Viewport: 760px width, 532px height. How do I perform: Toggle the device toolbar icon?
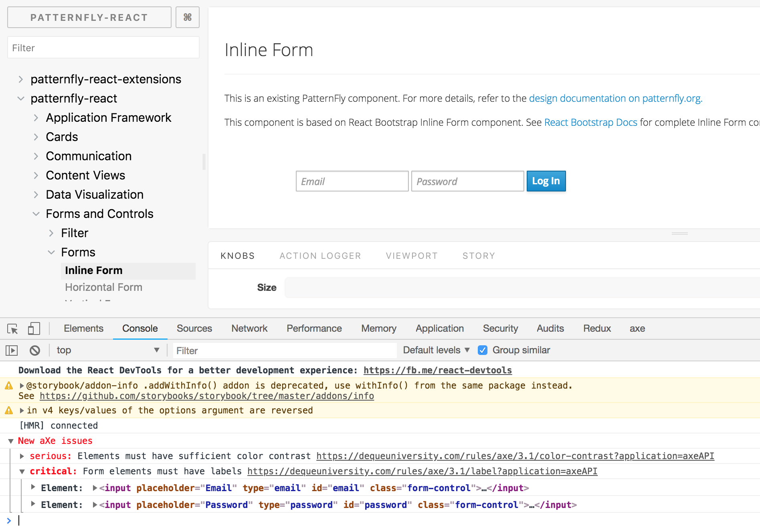pos(34,329)
